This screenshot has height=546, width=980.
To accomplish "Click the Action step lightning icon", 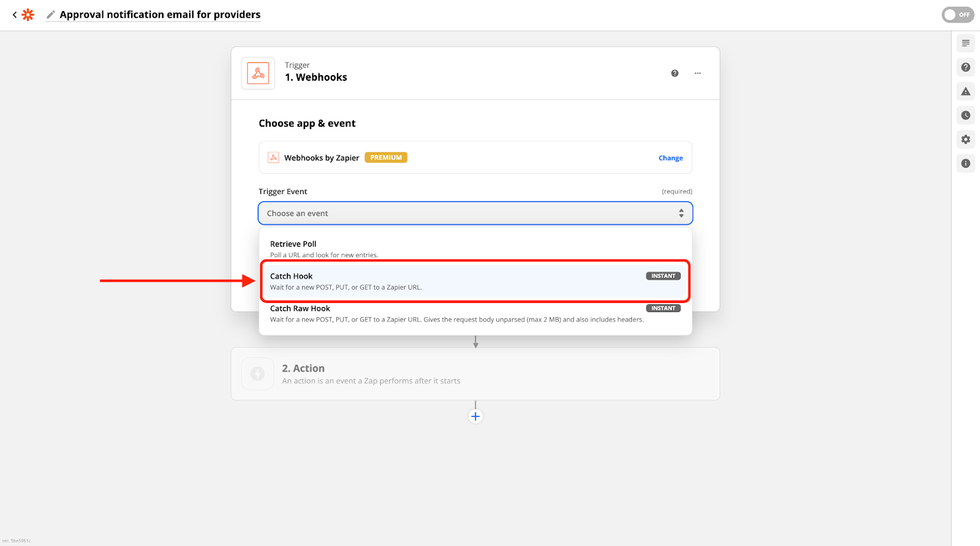I will point(258,374).
